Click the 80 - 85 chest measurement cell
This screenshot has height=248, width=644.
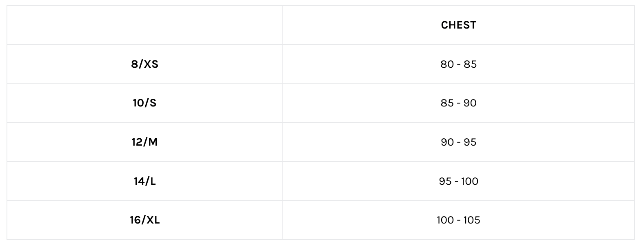coord(458,64)
